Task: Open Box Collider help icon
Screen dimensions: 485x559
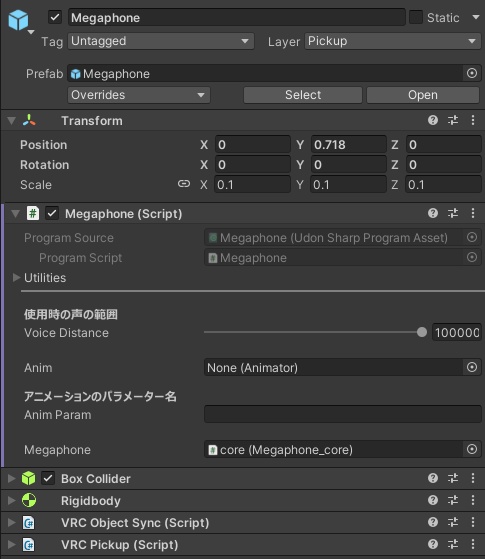Action: [x=433, y=478]
